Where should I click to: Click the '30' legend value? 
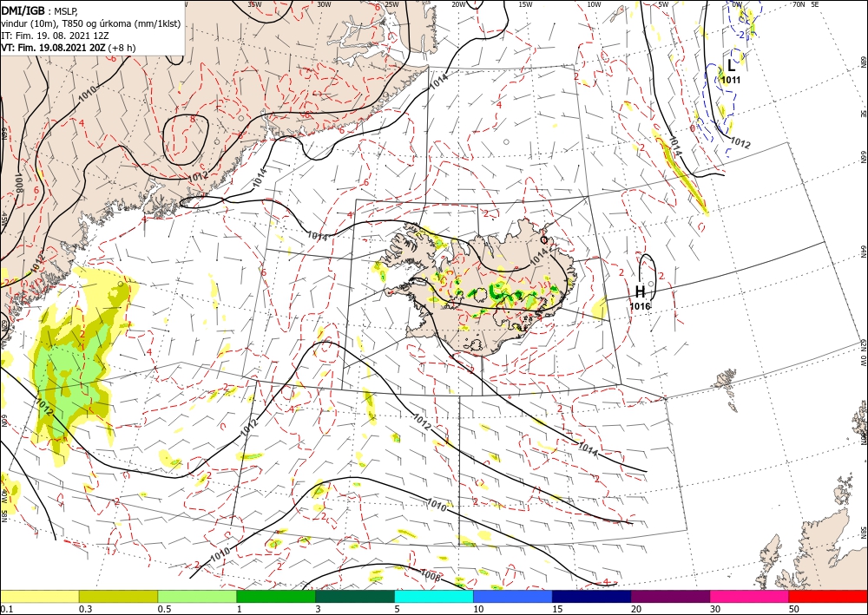tap(716, 609)
